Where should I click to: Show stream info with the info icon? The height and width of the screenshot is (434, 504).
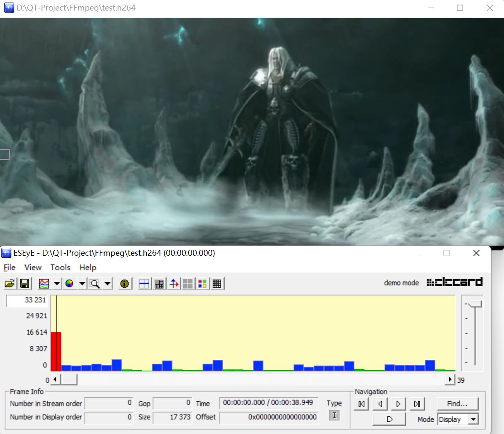coord(124,284)
